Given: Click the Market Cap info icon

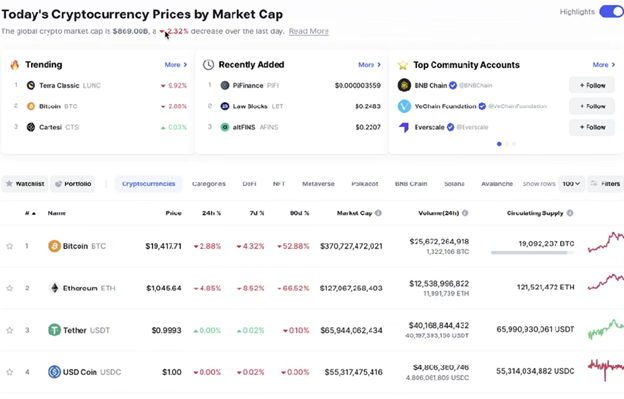Looking at the screenshot, I should pos(378,213).
